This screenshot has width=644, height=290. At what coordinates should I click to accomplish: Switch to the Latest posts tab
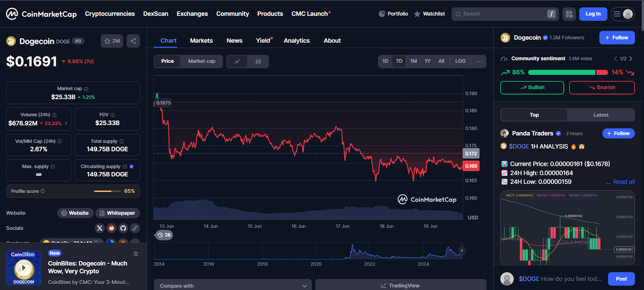601,115
